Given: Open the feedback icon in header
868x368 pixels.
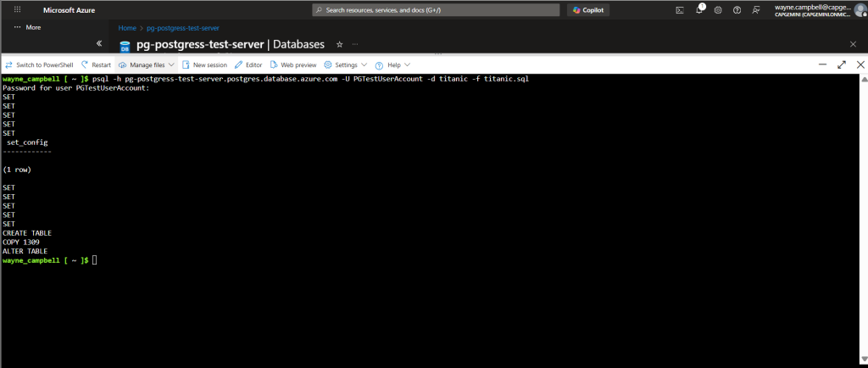Looking at the screenshot, I should click(x=755, y=10).
